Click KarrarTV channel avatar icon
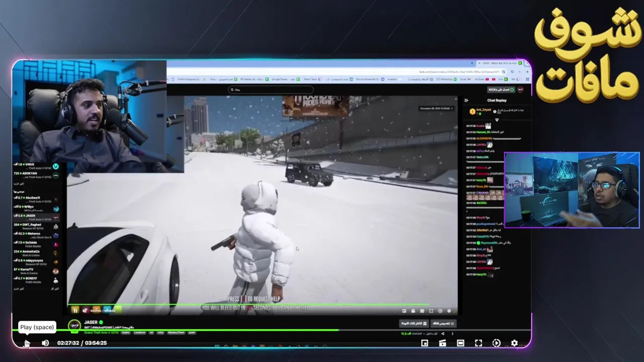This screenshot has height=362, width=644. click(56, 271)
